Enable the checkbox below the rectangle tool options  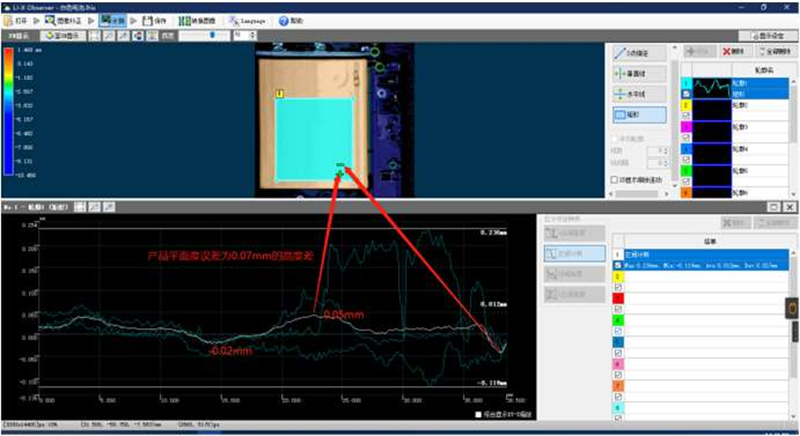(x=613, y=180)
